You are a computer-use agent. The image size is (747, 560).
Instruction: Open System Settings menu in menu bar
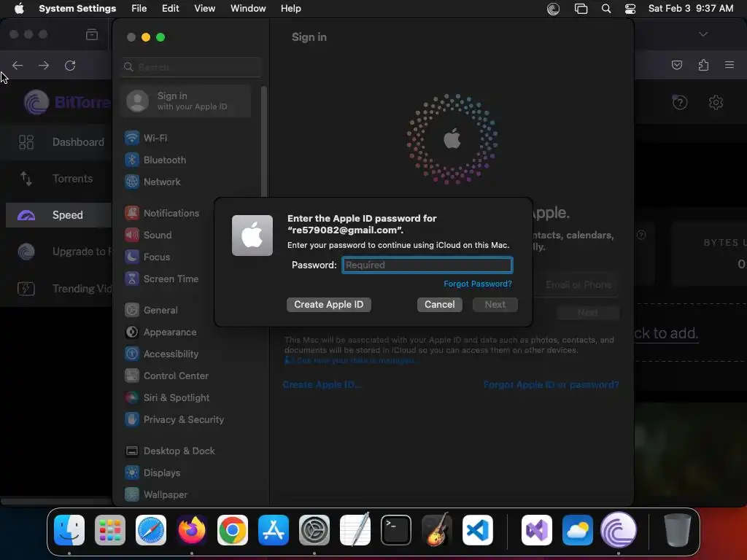tap(77, 9)
